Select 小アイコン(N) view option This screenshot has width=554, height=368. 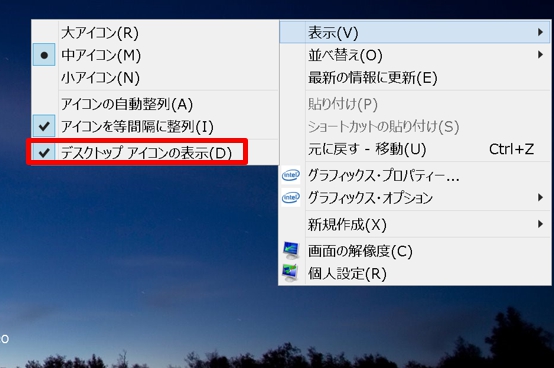point(155,77)
